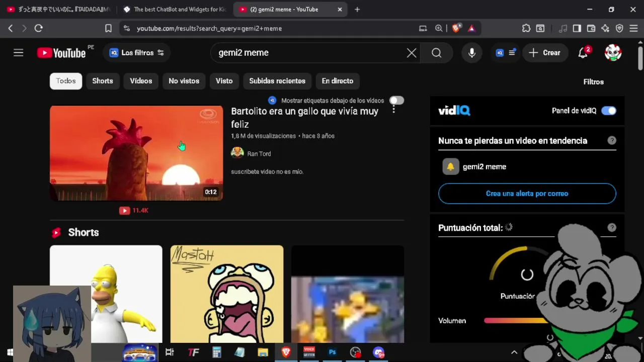This screenshot has width=644, height=362.
Task: Reload the page
Action: [x=38, y=29]
